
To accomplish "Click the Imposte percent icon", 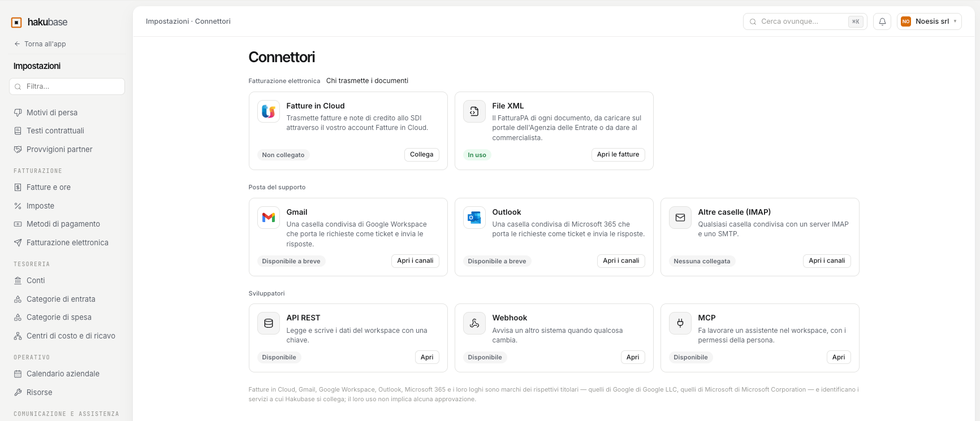I will pyautogui.click(x=18, y=206).
